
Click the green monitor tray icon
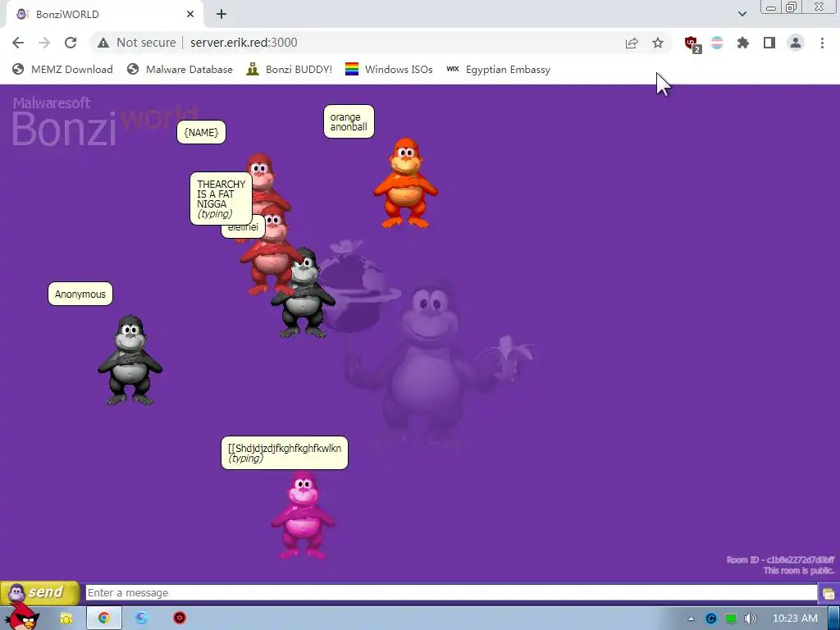click(731, 619)
